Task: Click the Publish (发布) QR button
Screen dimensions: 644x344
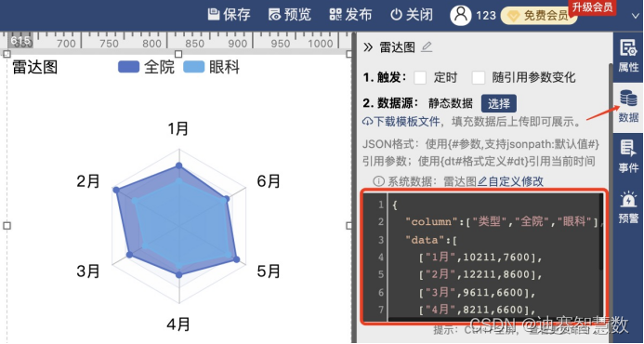Action: (350, 15)
